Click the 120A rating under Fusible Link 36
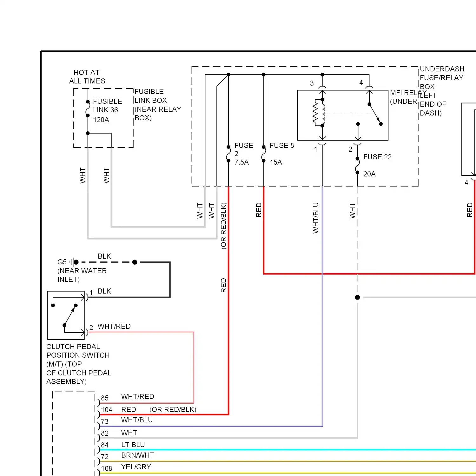 coord(101,120)
